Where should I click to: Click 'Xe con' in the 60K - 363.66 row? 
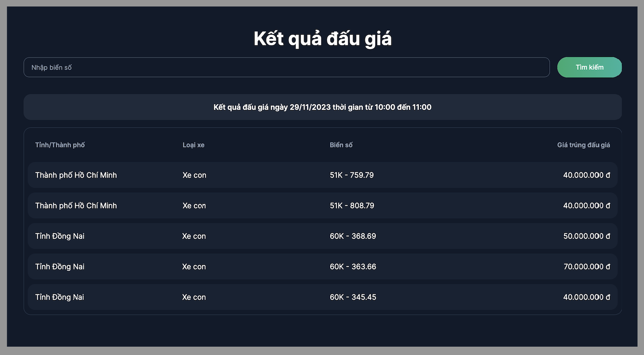pos(194,267)
